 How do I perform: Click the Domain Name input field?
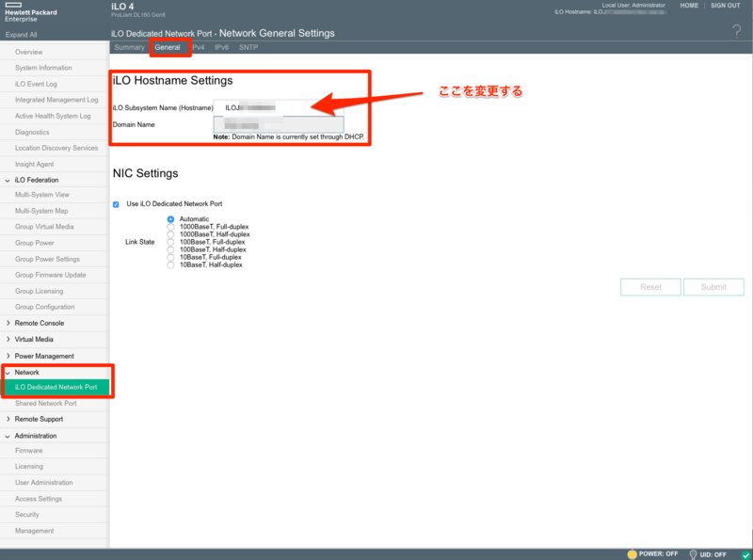(279, 124)
